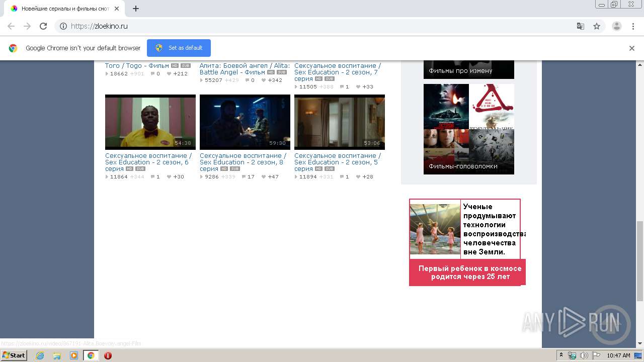Open Sex Education 2 сезон, 5 серия link
This screenshot has height=362, width=644.
click(x=338, y=162)
